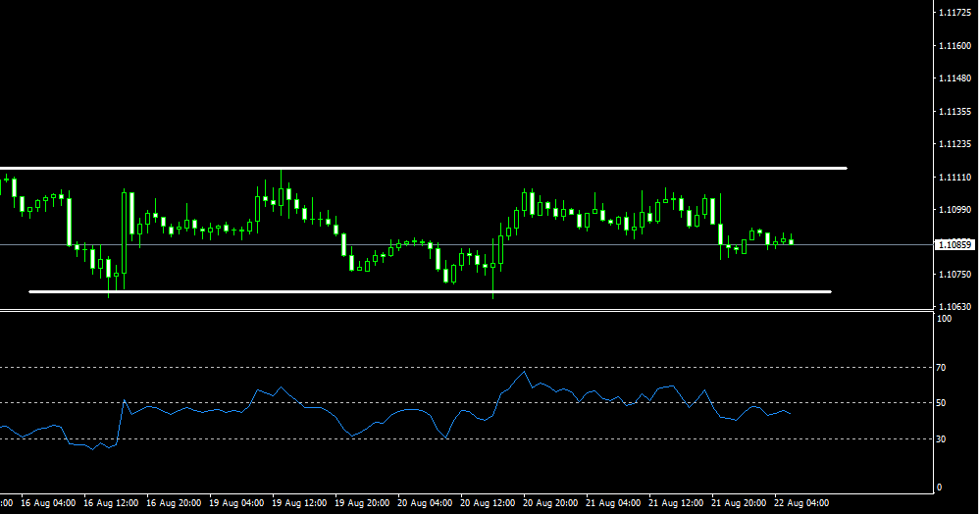The height and width of the screenshot is (514, 980).
Task: Click the 21 Aug 12:00 time label
Action: click(x=676, y=503)
